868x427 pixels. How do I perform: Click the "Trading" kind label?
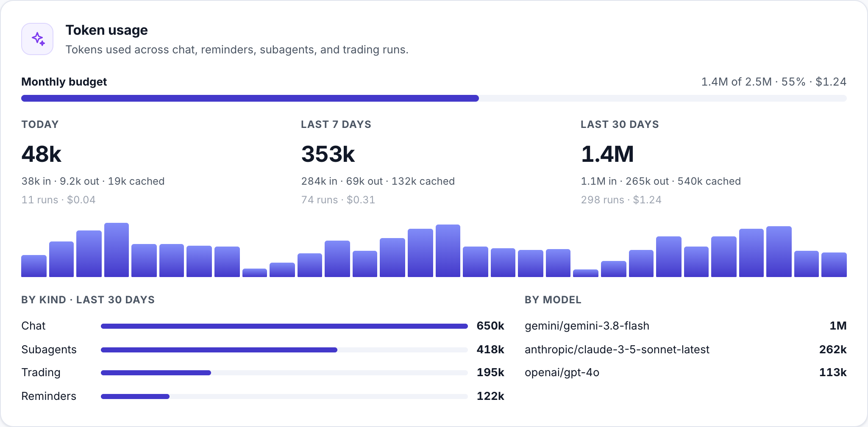[41, 372]
